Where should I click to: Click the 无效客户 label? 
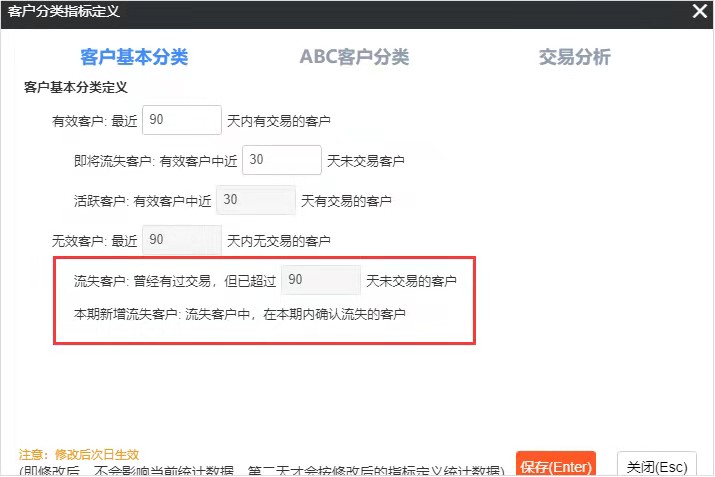pyautogui.click(x=77, y=241)
